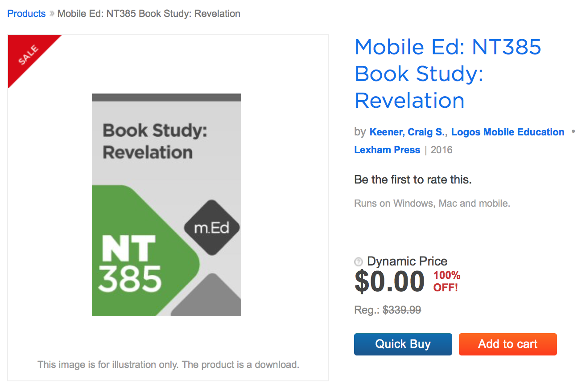Screen dimensions: 586x392
Task: Click the Dynamic Price help question-mark icon
Action: 359,262
